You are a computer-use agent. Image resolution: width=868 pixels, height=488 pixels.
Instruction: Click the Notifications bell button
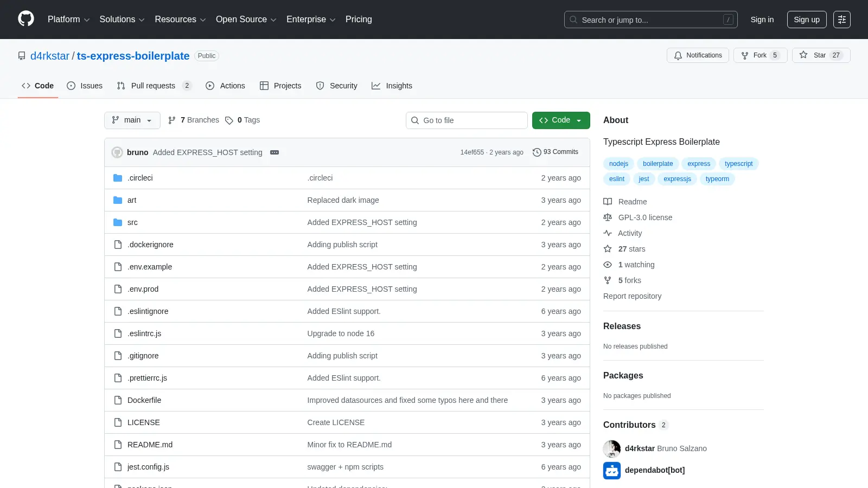click(698, 55)
